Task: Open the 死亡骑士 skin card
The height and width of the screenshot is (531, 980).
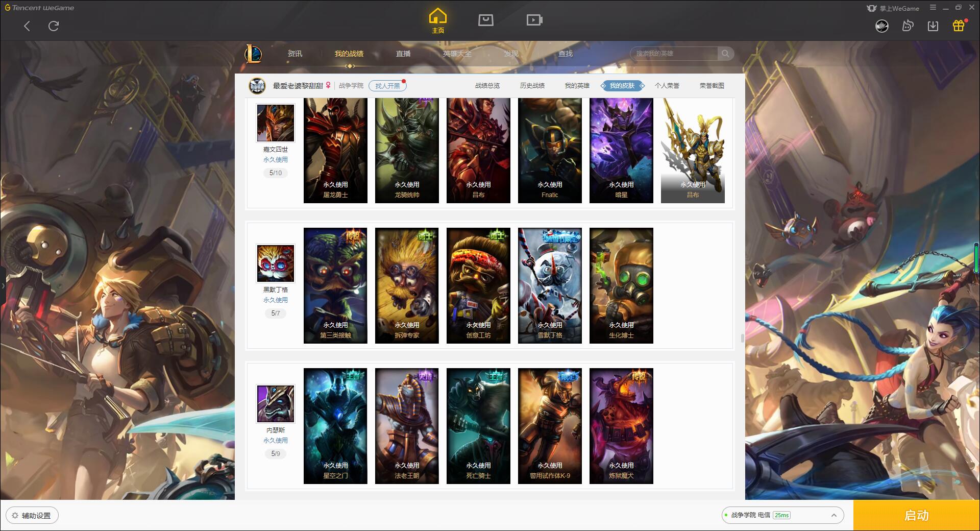Action: 478,426
